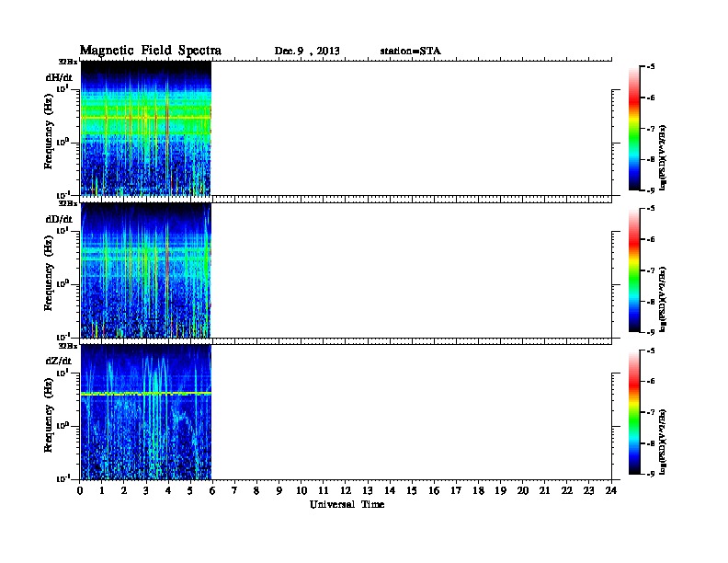Click the "-5" value on dH/dt color bar
Image resolution: width=728 pixels, height=563 pixels.
[652, 67]
